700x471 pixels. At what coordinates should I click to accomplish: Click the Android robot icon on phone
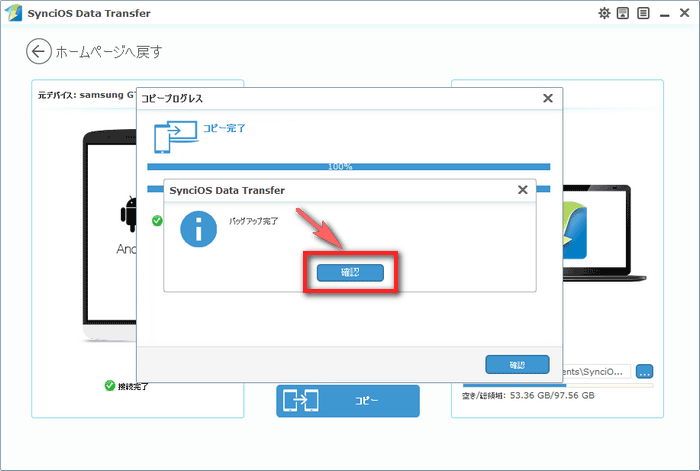[129, 214]
